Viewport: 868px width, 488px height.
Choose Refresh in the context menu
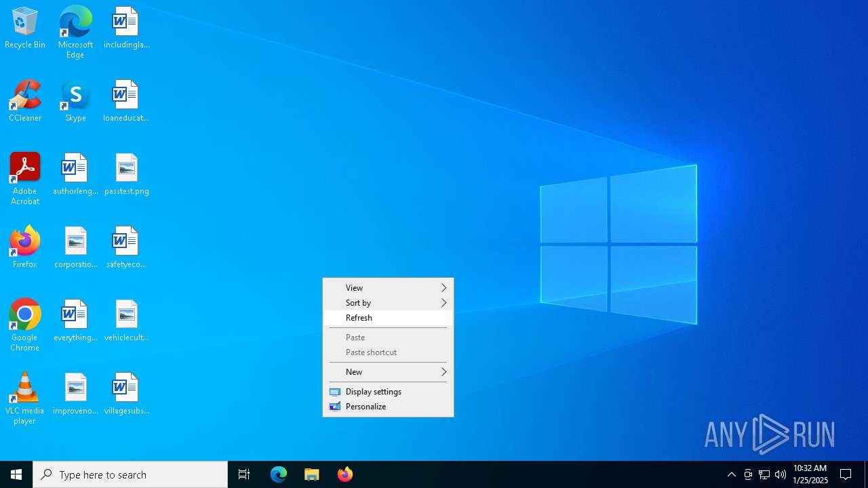pyautogui.click(x=388, y=318)
